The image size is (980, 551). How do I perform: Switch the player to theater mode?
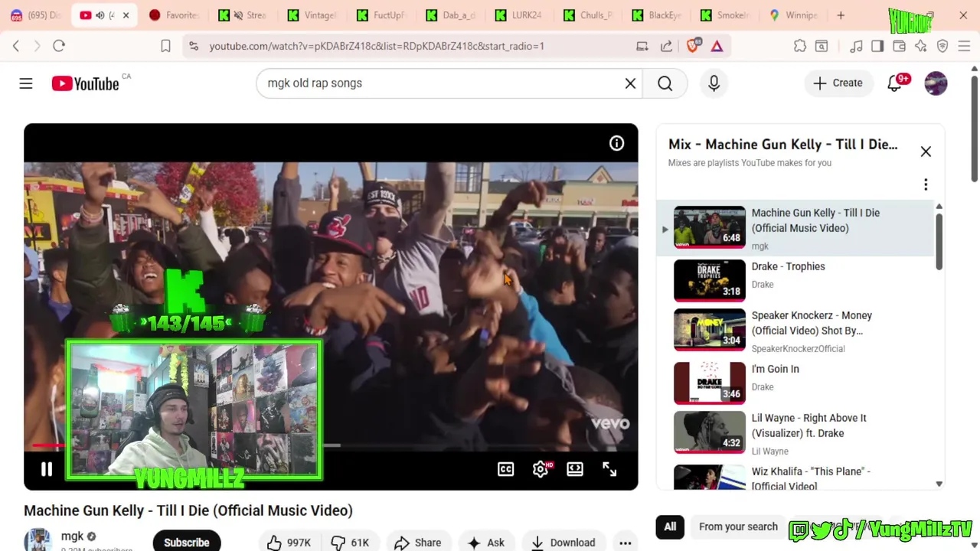pyautogui.click(x=575, y=469)
